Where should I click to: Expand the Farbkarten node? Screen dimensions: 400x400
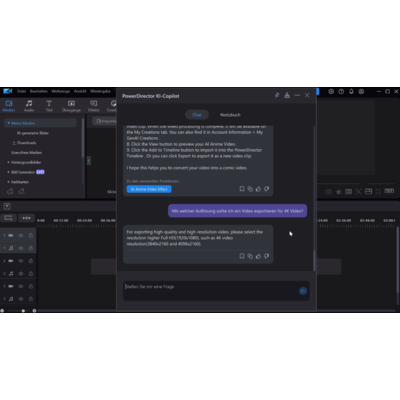pyautogui.click(x=8, y=182)
